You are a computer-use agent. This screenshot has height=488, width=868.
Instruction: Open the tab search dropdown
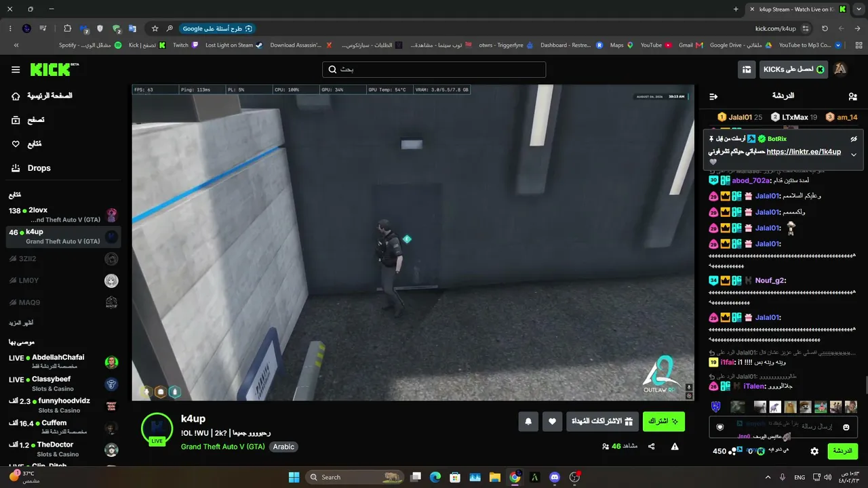click(x=858, y=9)
